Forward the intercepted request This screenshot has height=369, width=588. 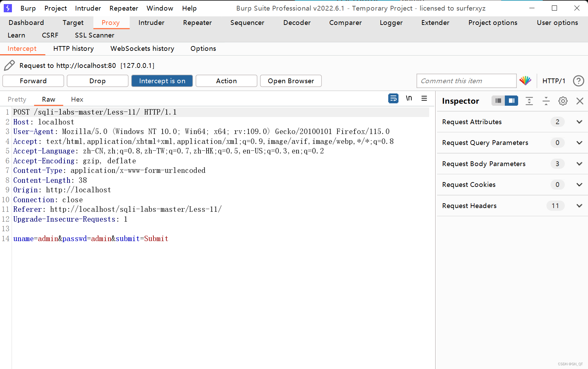pos(33,81)
